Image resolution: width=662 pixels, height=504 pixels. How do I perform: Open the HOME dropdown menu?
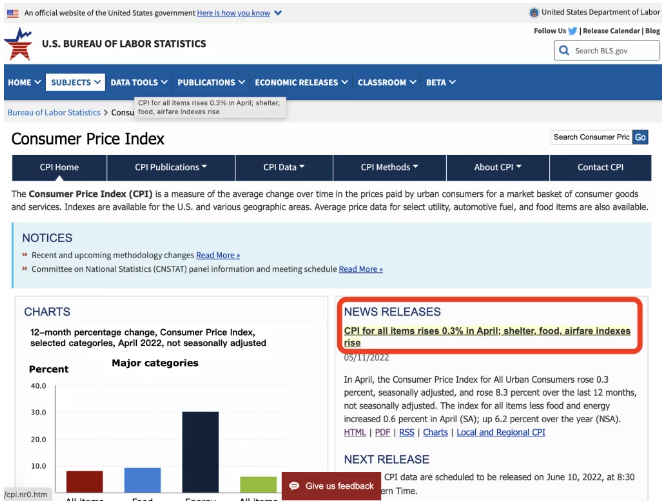(24, 82)
